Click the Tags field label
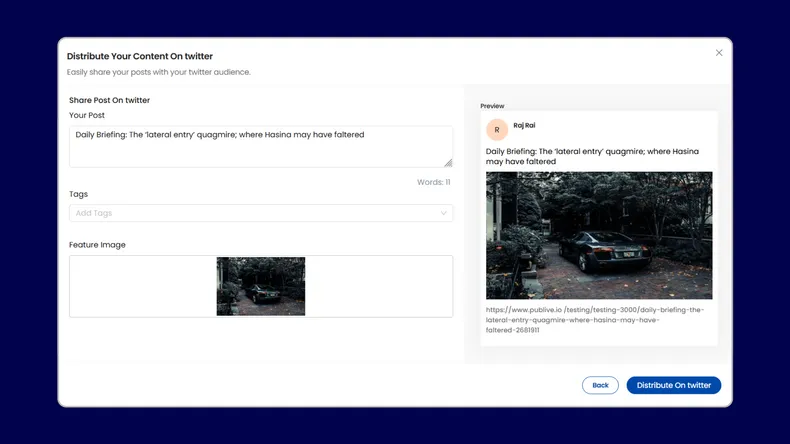 pos(78,194)
